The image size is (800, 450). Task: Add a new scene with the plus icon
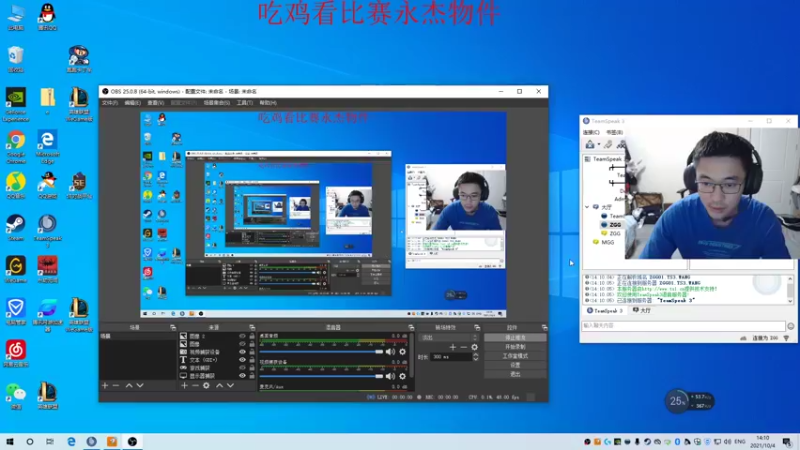point(105,386)
